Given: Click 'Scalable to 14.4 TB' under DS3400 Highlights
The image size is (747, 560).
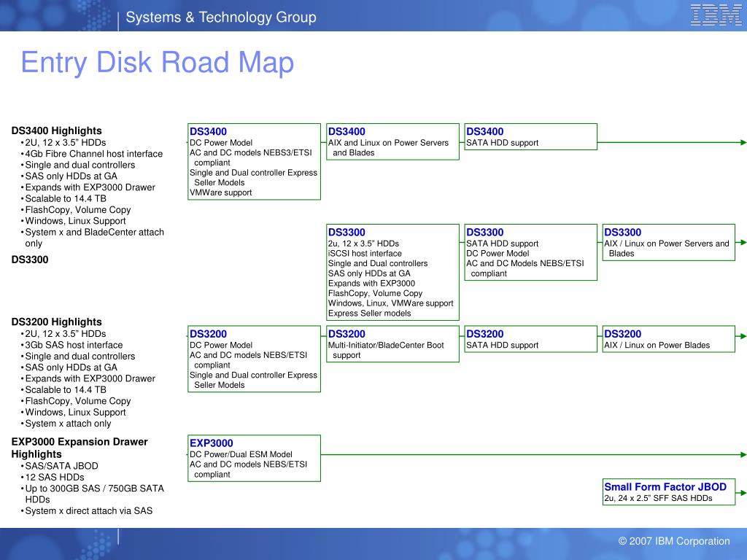Looking at the screenshot, I should tap(66, 198).
